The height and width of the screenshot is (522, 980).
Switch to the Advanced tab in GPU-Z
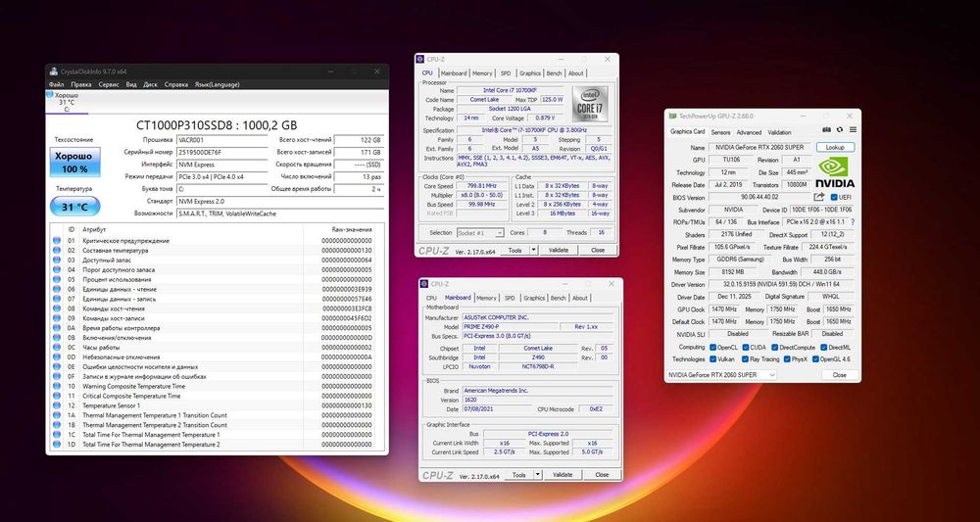click(749, 132)
